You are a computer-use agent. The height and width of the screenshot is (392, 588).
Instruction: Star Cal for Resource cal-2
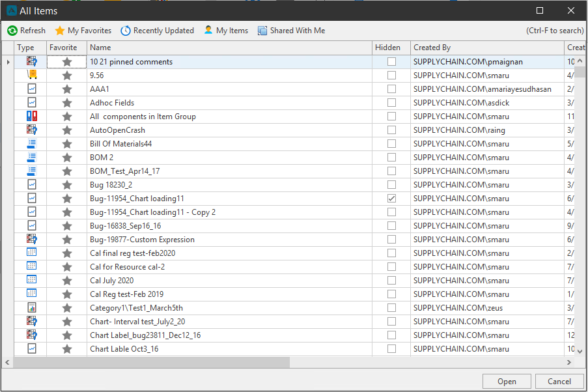point(67,267)
